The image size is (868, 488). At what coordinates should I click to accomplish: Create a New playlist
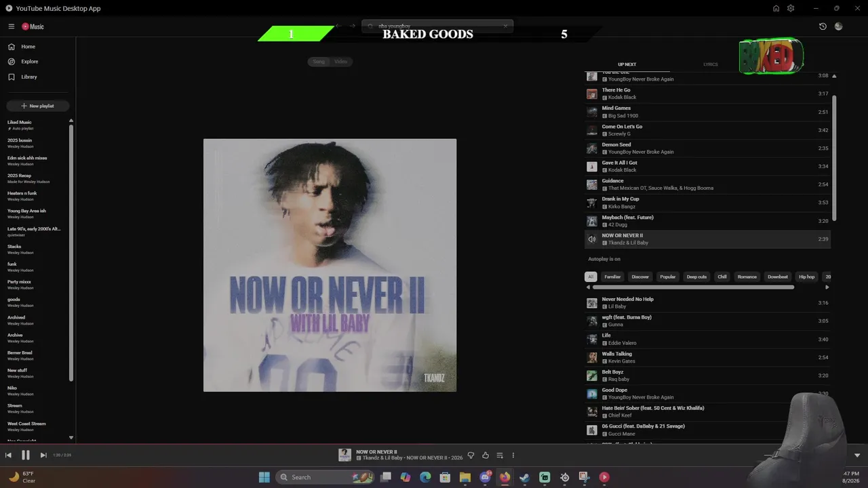click(x=37, y=106)
